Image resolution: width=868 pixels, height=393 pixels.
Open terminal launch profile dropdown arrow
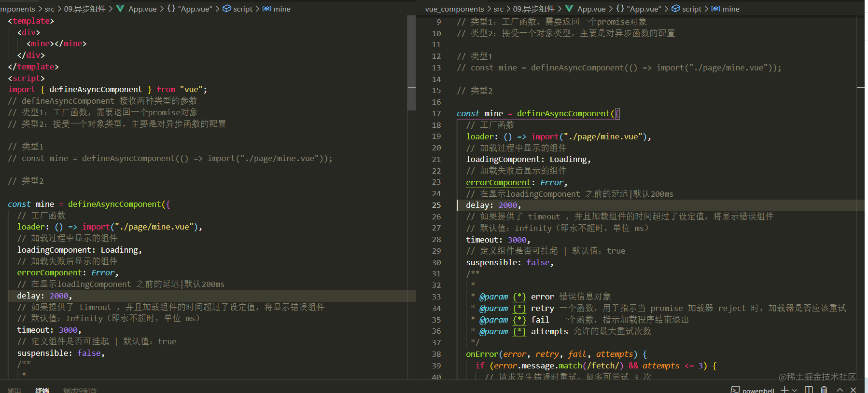coord(795,390)
